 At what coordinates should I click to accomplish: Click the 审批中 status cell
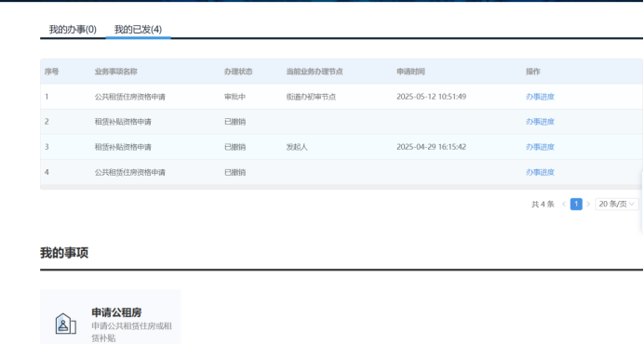coord(235,97)
